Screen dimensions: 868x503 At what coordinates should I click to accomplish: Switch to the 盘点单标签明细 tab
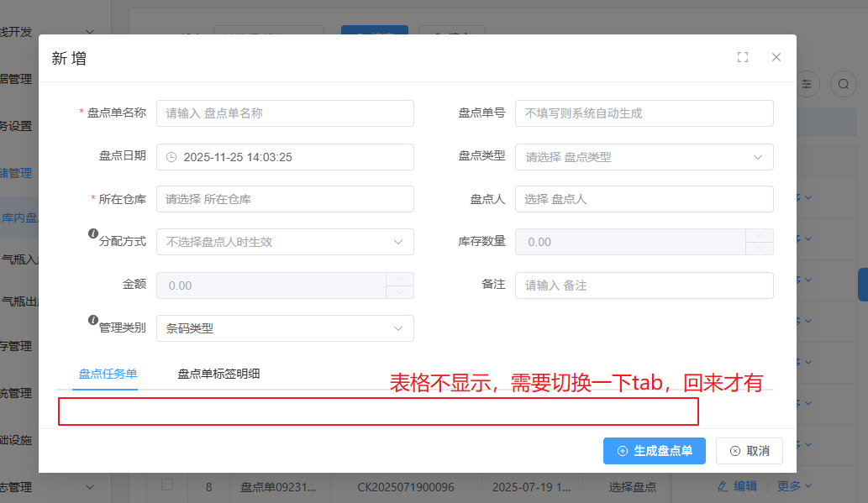[x=218, y=374]
